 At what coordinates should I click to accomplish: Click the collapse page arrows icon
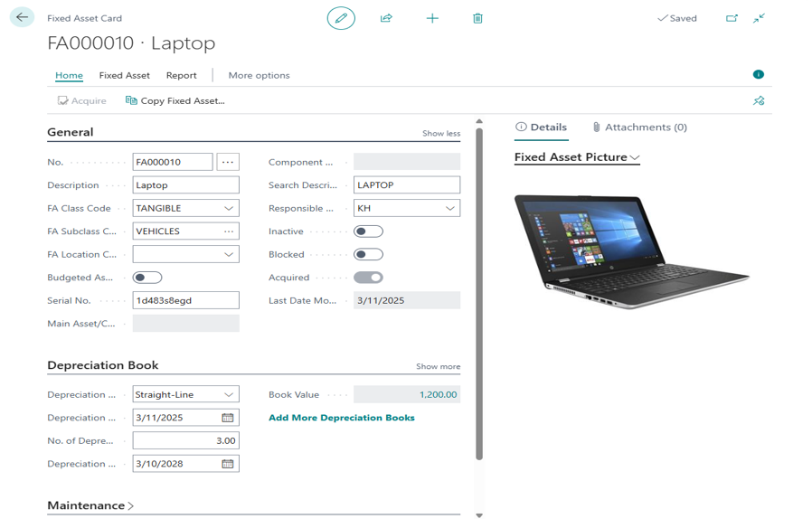(760, 18)
